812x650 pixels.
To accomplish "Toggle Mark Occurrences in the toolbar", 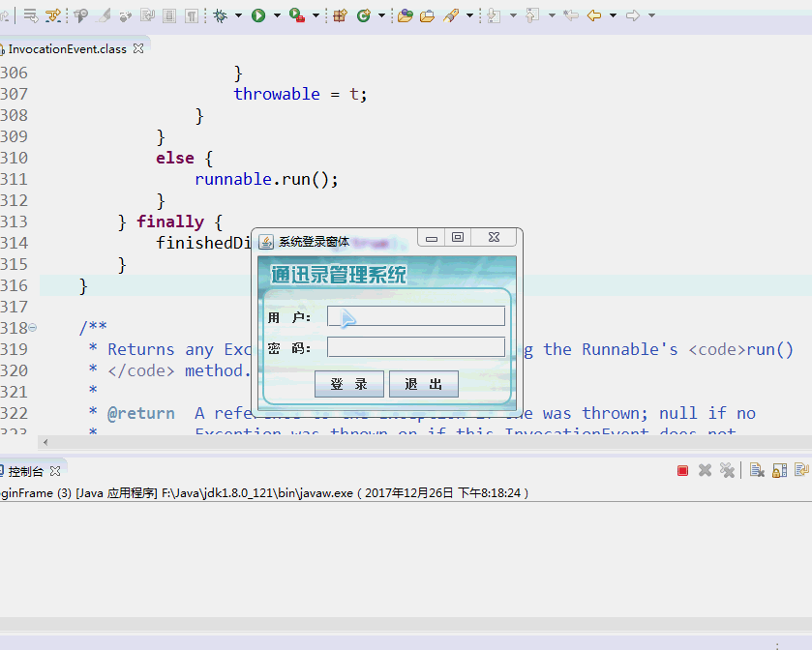I will click(105, 16).
